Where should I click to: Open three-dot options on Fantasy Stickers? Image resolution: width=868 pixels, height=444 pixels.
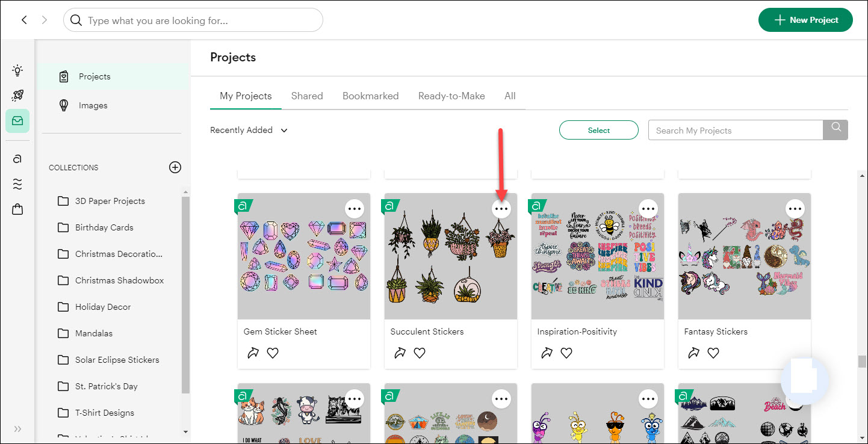click(x=795, y=209)
